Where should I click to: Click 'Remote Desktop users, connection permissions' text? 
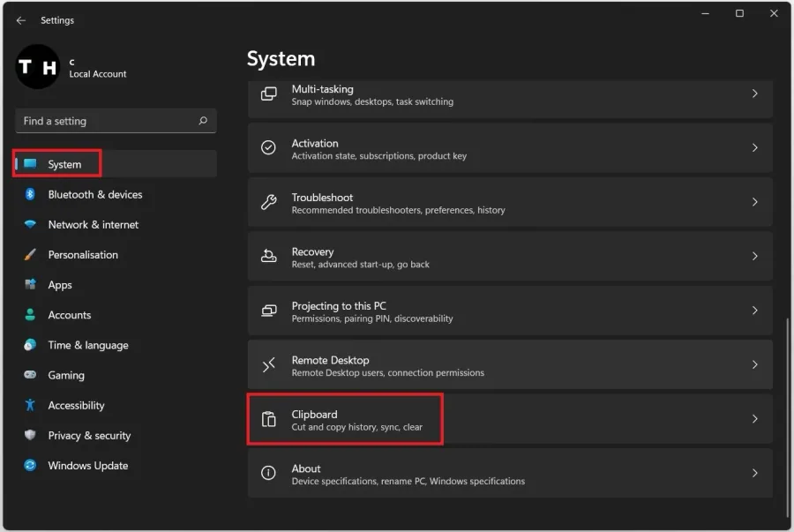click(x=388, y=372)
